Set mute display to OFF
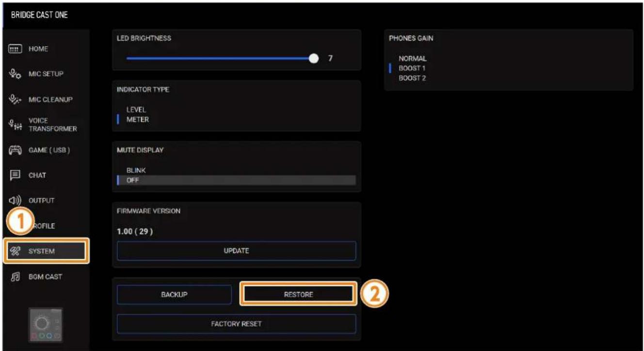Image resolution: width=644 pixels, height=351 pixels. (x=236, y=181)
